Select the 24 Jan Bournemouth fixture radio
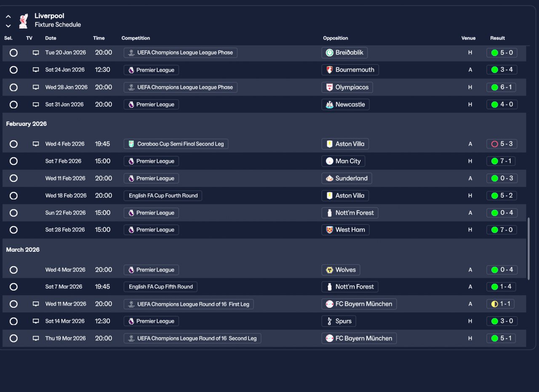This screenshot has height=392, width=539. (13, 70)
